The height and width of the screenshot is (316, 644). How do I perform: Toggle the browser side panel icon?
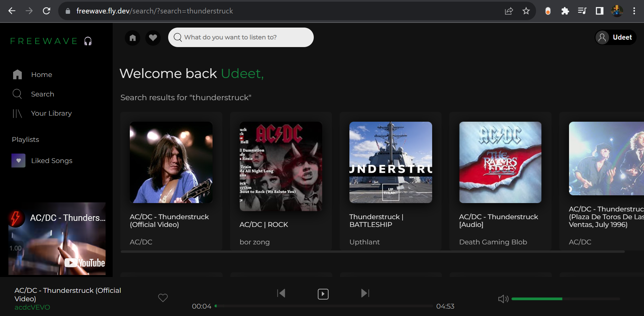pyautogui.click(x=600, y=11)
